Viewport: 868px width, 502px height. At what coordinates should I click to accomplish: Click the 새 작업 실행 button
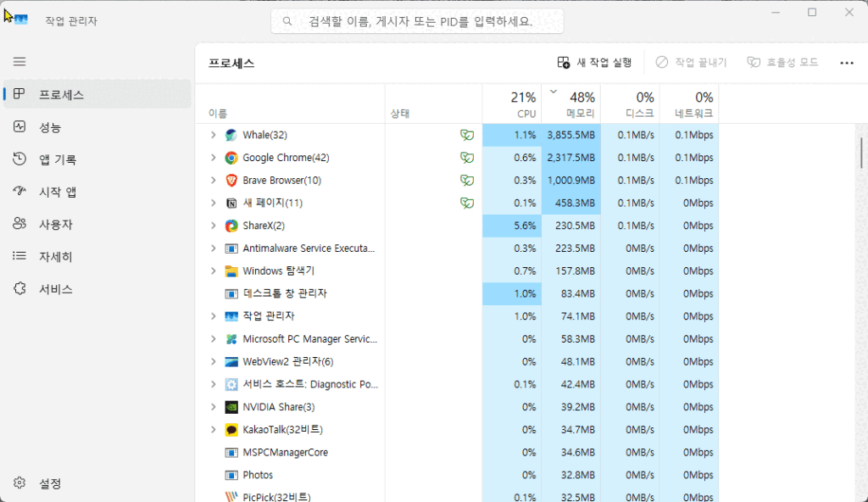pyautogui.click(x=594, y=63)
